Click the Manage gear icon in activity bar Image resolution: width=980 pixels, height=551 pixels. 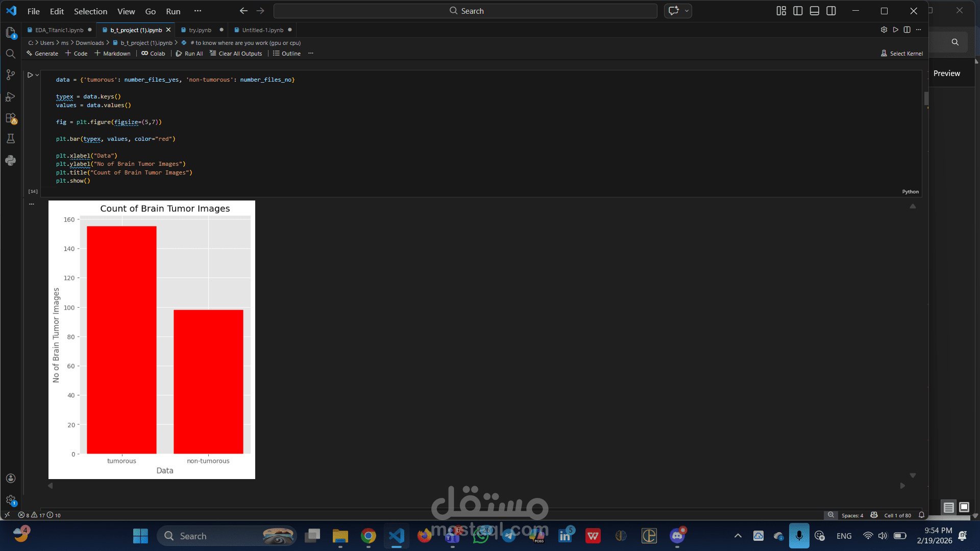click(x=11, y=500)
